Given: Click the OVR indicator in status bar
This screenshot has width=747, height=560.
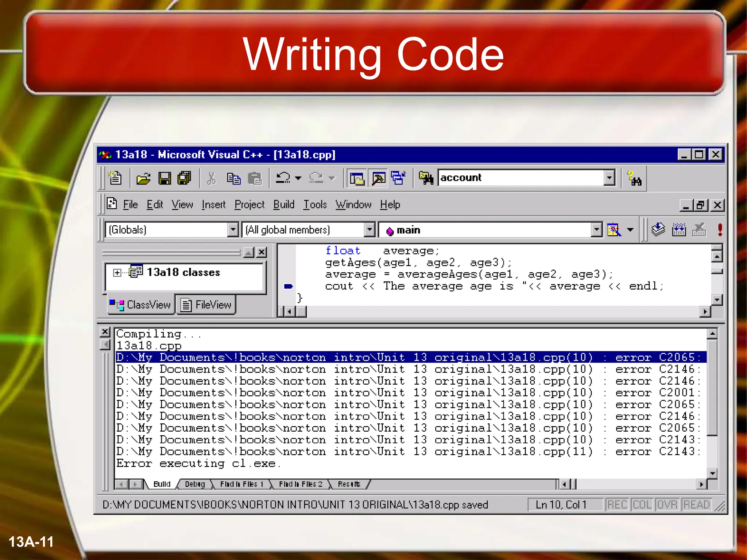Looking at the screenshot, I should click(667, 505).
